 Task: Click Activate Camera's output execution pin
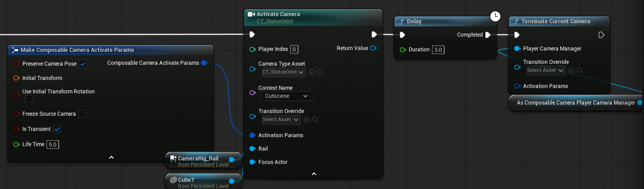[x=374, y=35]
